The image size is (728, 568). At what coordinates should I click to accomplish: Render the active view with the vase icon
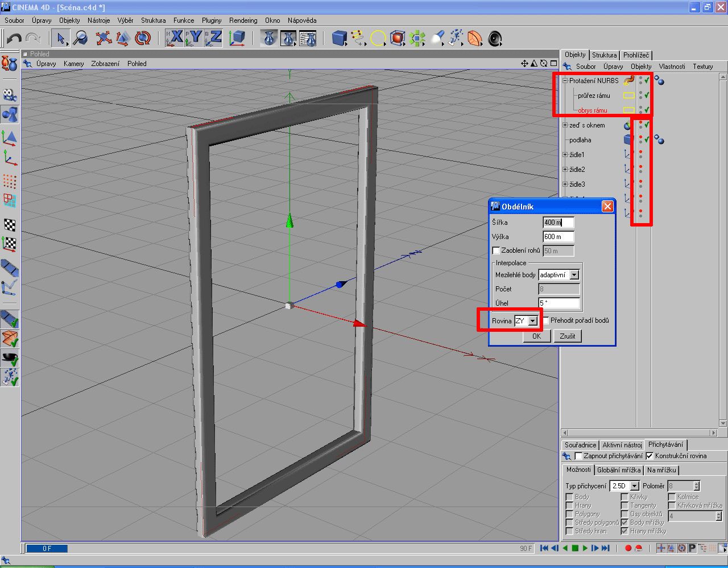pos(270,39)
